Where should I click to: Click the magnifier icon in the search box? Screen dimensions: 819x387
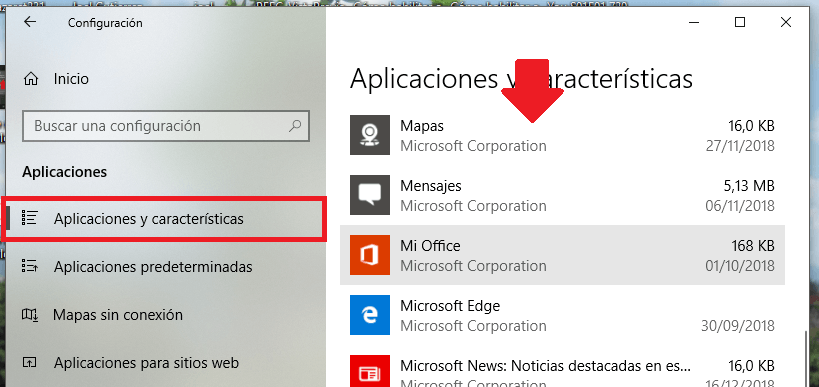coord(295,126)
